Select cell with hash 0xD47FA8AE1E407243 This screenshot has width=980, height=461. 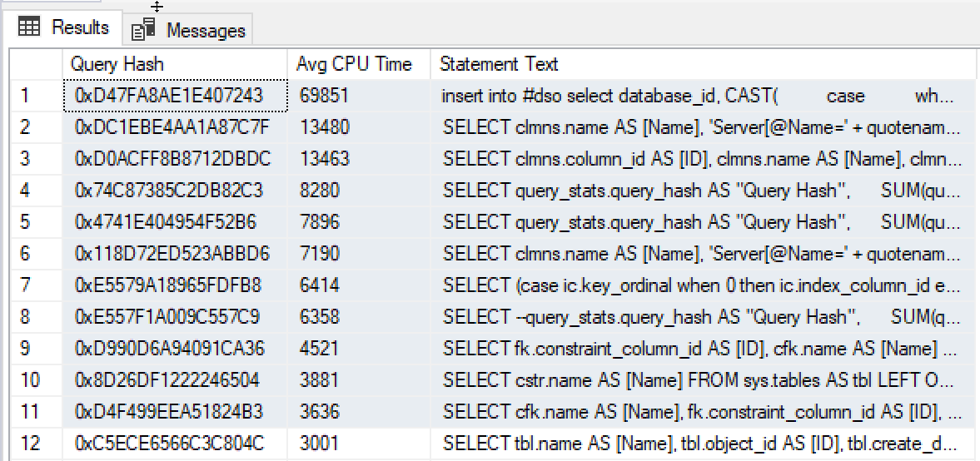tap(175, 96)
